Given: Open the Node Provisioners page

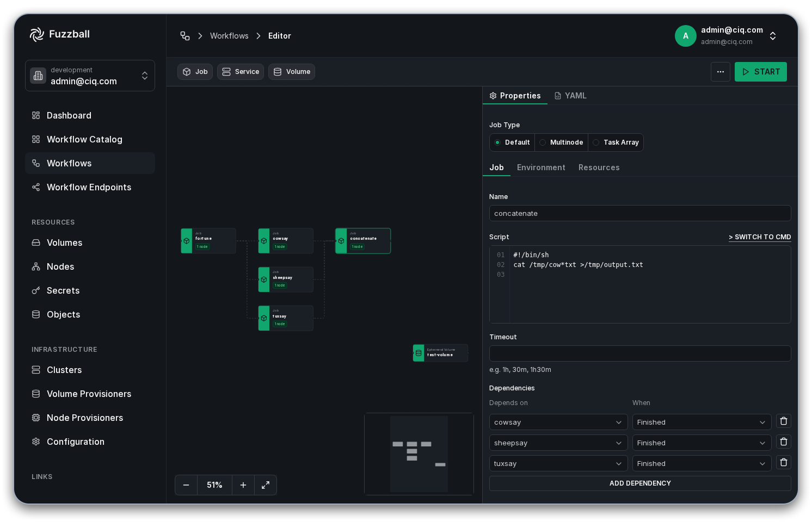Looking at the screenshot, I should pyautogui.click(x=90, y=418).
